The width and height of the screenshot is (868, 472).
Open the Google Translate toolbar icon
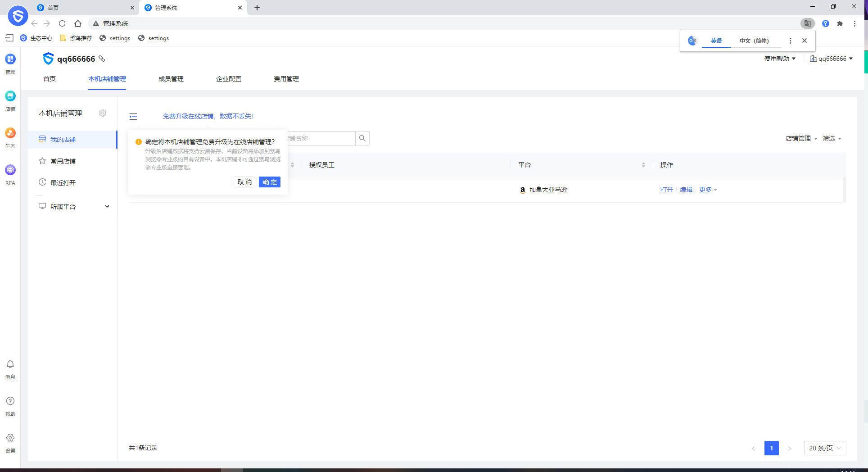(807, 23)
